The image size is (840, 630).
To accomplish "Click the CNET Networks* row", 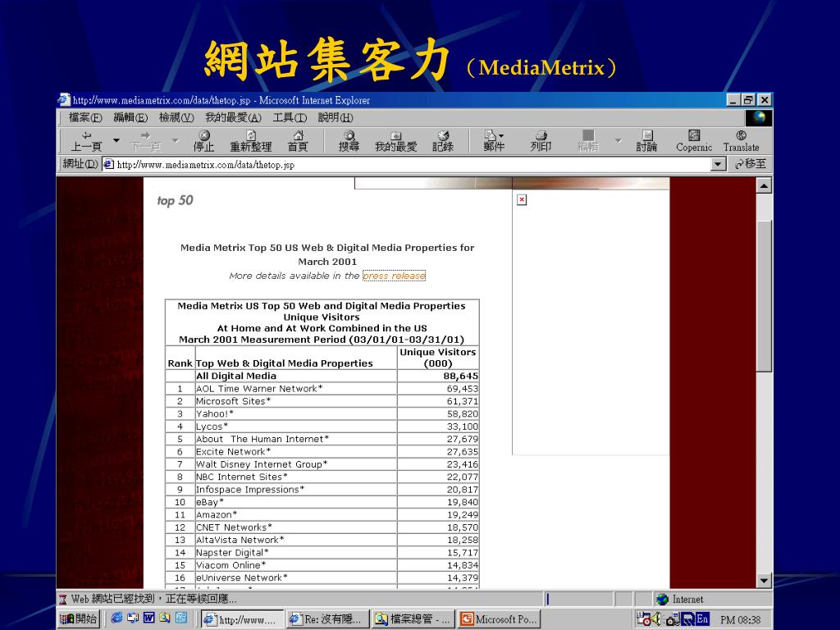I will pyautogui.click(x=322, y=527).
